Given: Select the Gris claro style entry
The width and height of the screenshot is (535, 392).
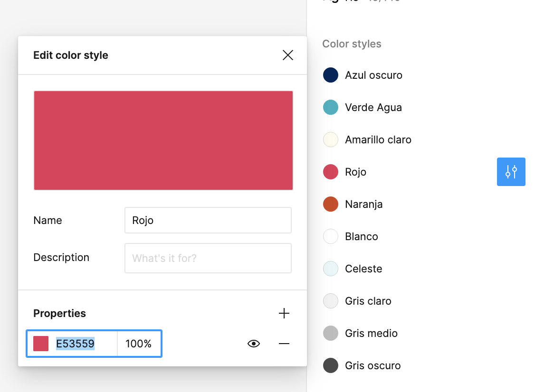Looking at the screenshot, I should click(330, 301).
